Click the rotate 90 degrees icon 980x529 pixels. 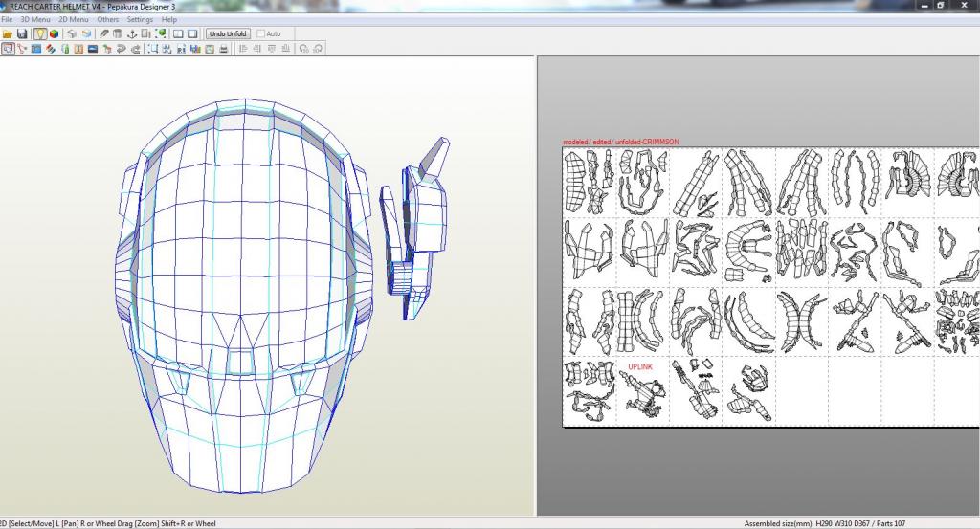(303, 49)
